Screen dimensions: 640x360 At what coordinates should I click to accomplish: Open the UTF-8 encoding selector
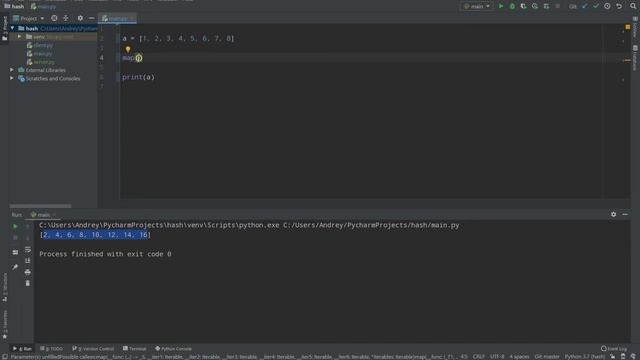497,356
